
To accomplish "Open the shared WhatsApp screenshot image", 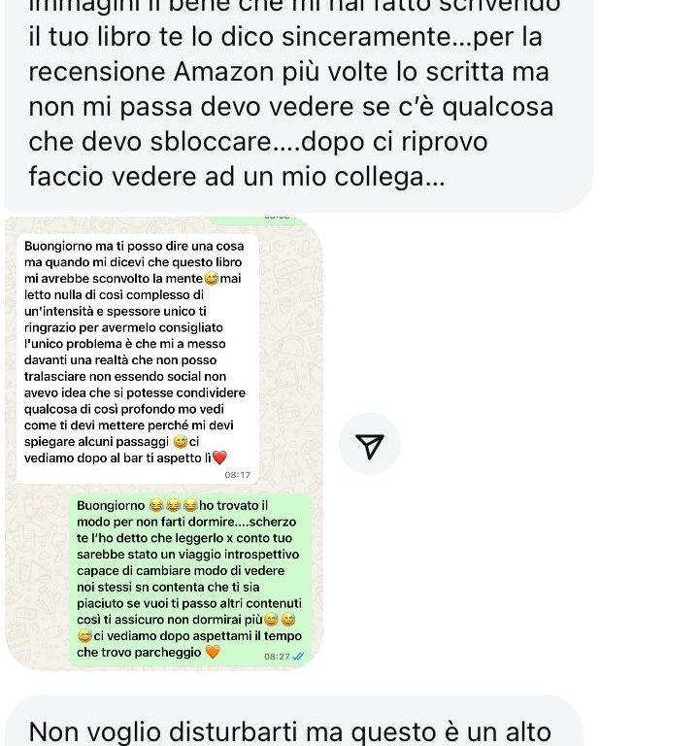I will click(x=164, y=443).
